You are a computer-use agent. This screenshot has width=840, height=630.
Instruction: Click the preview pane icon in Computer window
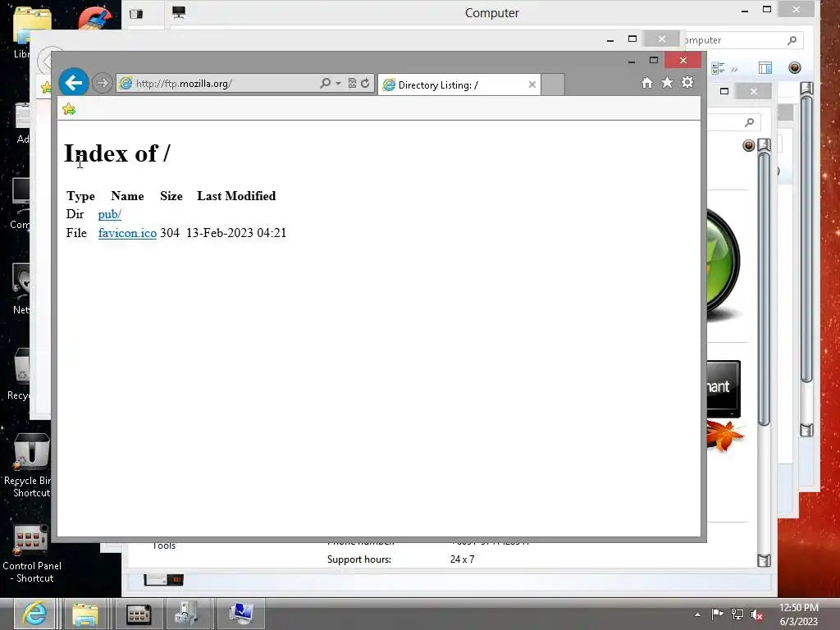click(765, 67)
